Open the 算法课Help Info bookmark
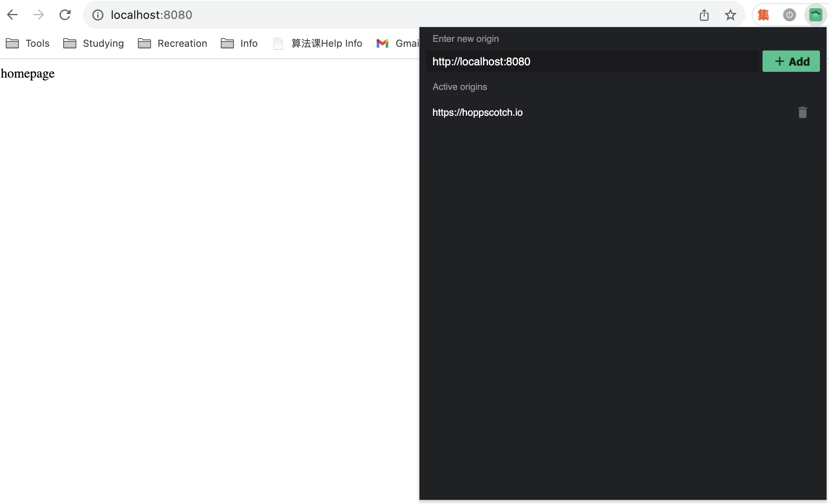The height and width of the screenshot is (504, 829). [x=318, y=44]
